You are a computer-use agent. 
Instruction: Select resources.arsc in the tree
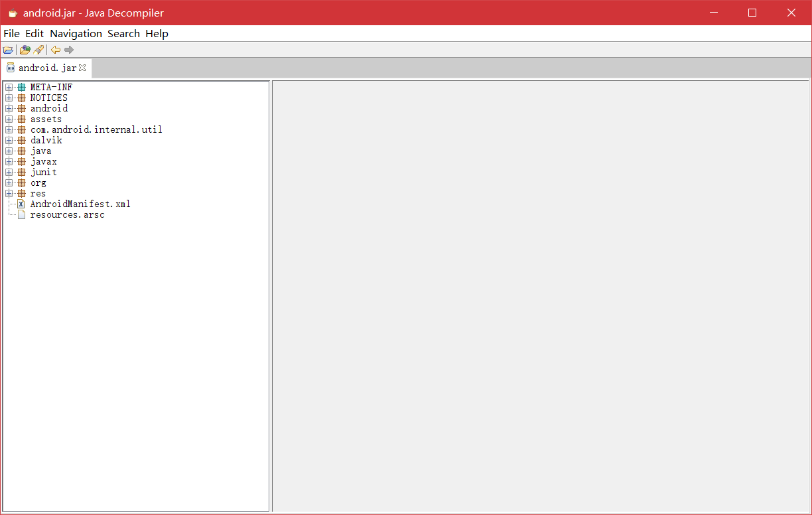click(67, 214)
